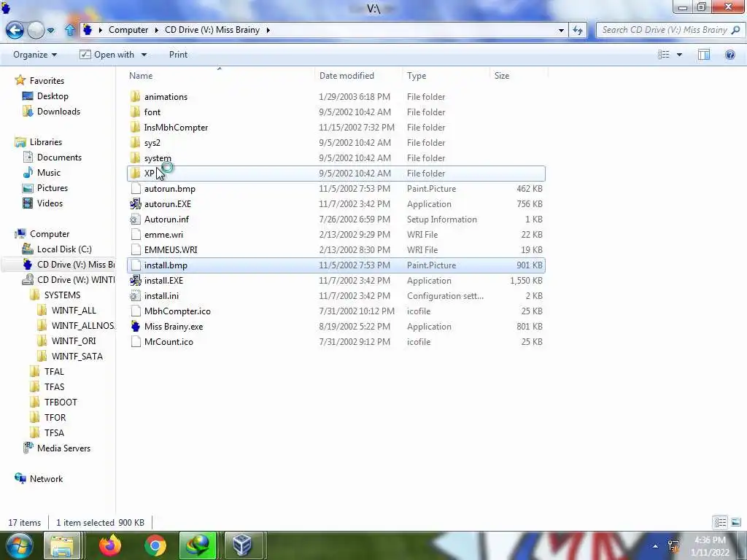
Task: Go back using the Back arrow button
Action: pyautogui.click(x=15, y=30)
